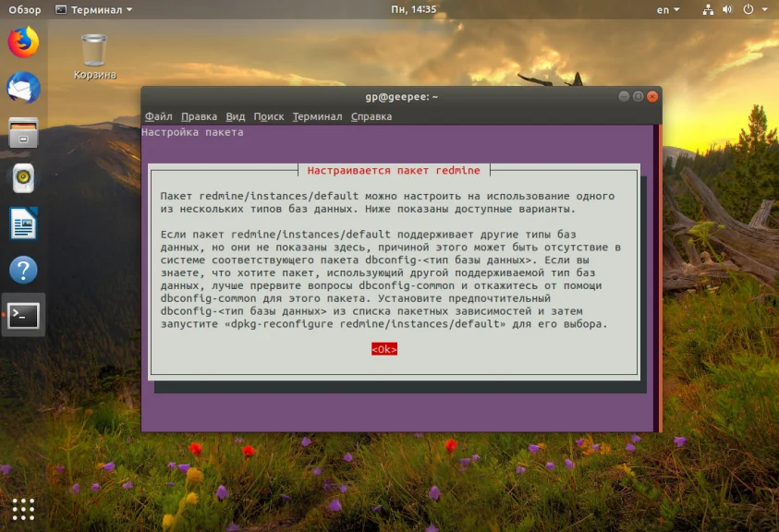Confirm the dialog with the Ok button

pyautogui.click(x=384, y=349)
